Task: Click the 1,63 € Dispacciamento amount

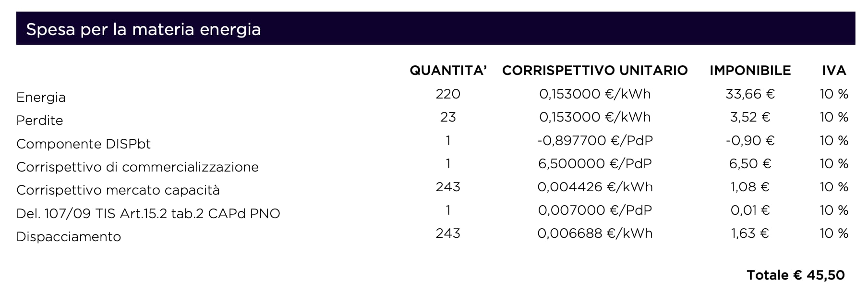Action: tap(750, 234)
